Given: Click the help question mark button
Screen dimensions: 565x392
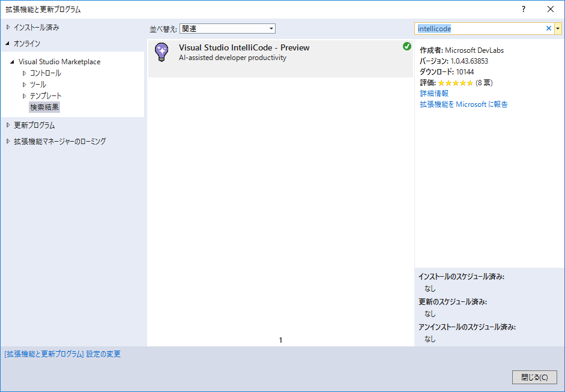Looking at the screenshot, I should (524, 10).
